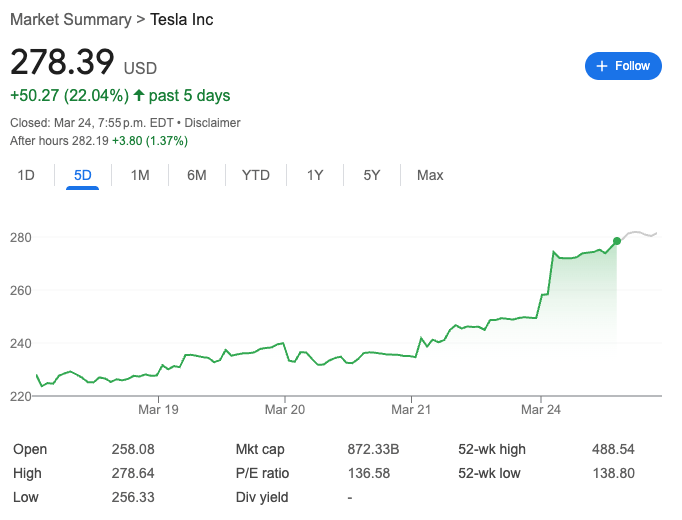The height and width of the screenshot is (520, 682).
Task: Click the green up arrow beside past 5 days
Action: click(139, 95)
